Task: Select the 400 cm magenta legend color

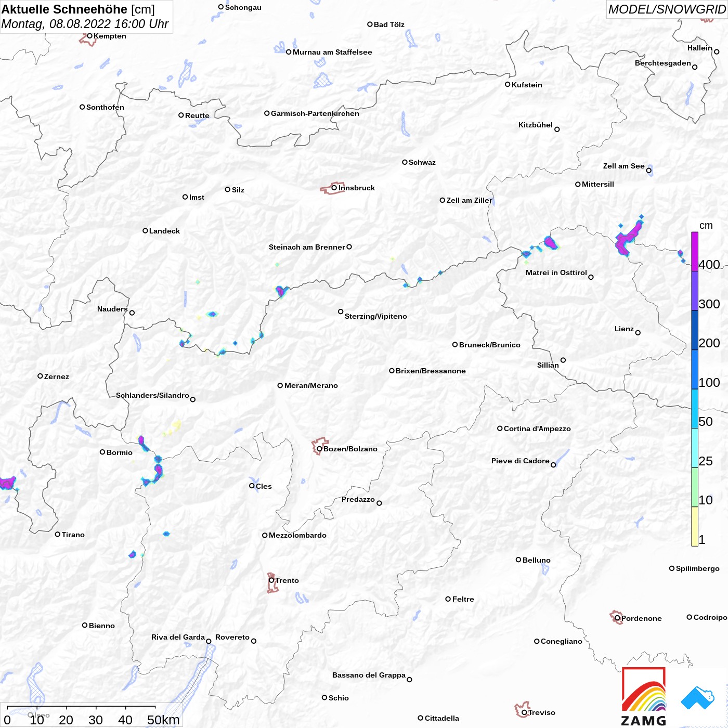Action: point(695,251)
